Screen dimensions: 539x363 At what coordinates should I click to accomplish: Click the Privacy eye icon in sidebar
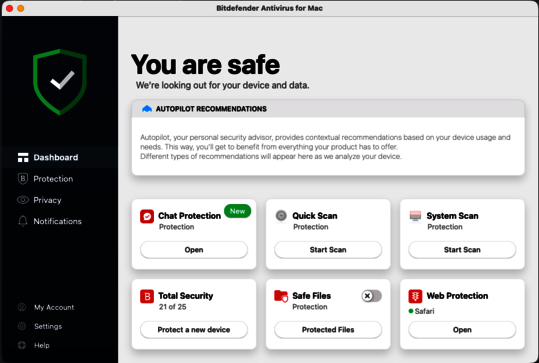click(23, 200)
